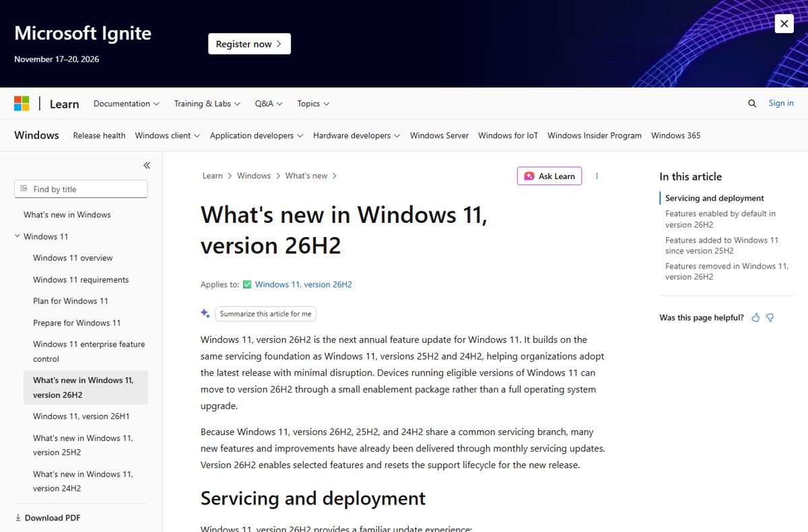Open Windows 11 enterprise feature control
This screenshot has width=808, height=532.
coord(89,352)
